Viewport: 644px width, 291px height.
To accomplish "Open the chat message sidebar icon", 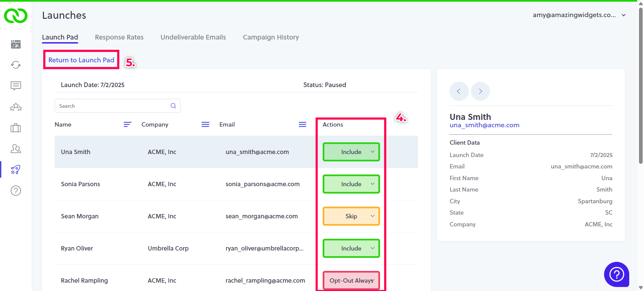I will tap(16, 86).
